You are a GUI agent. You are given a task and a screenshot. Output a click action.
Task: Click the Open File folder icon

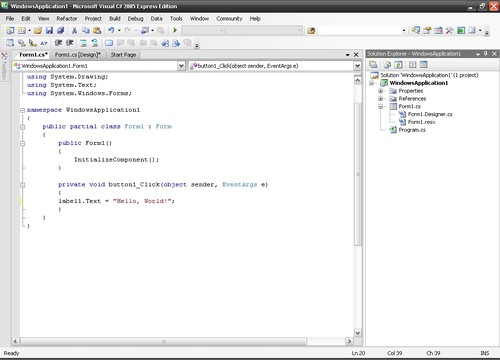pyautogui.click(x=38, y=31)
